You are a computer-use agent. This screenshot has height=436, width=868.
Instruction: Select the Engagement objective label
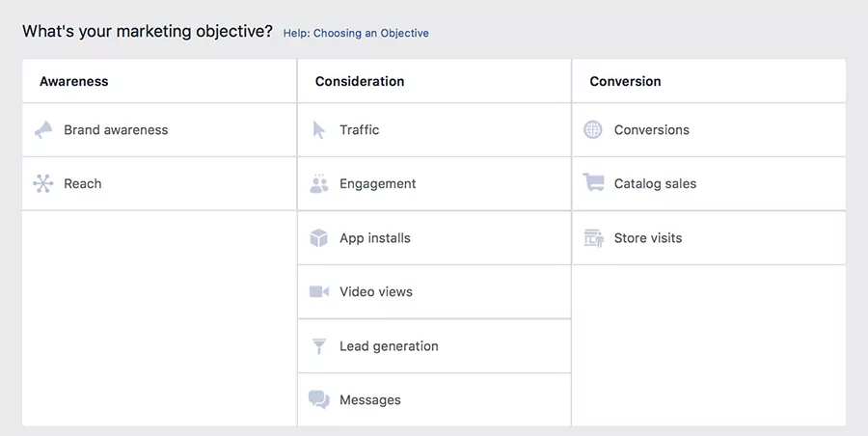click(x=377, y=184)
